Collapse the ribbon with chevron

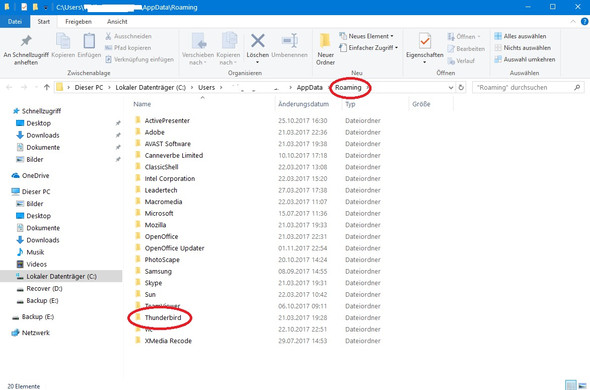pos(573,21)
